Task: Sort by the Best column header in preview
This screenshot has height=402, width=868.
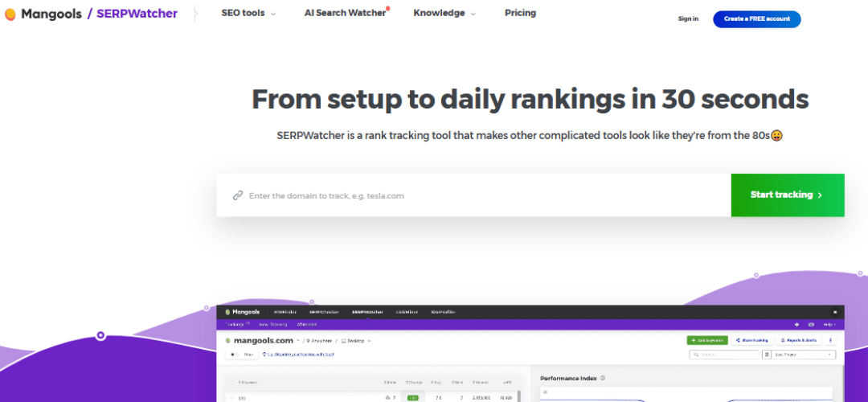Action: [x=457, y=382]
